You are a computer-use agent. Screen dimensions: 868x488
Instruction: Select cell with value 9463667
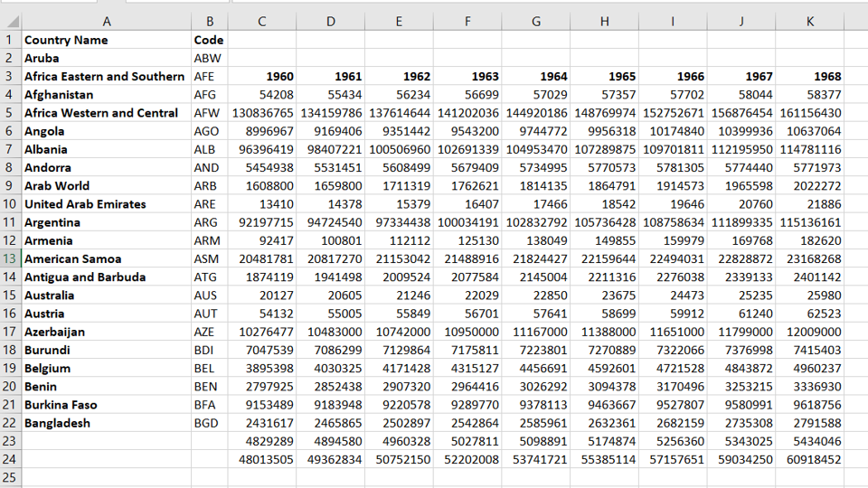pos(605,405)
